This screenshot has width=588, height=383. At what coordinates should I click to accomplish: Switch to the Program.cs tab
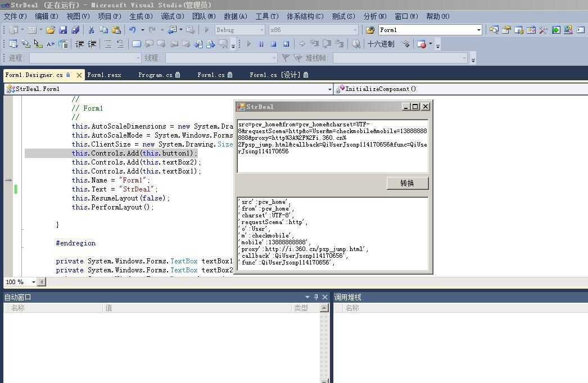159,75
